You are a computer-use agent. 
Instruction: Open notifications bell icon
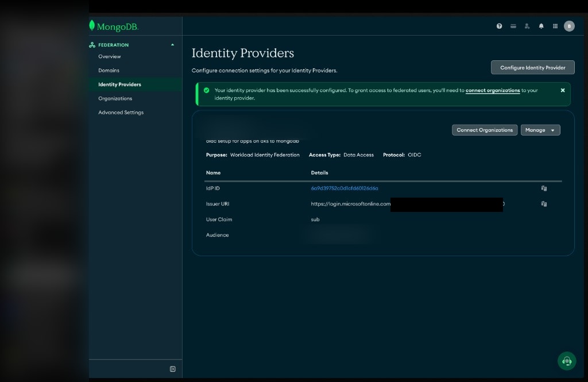point(541,26)
